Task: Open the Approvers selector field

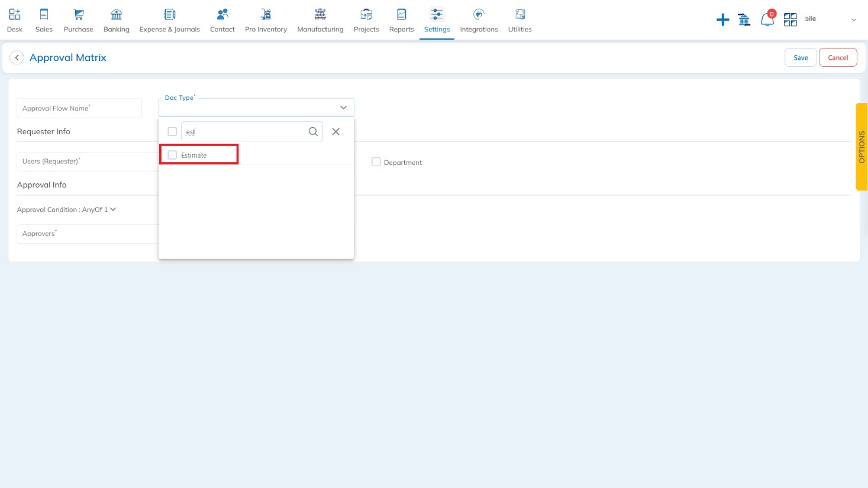Action: coord(88,234)
